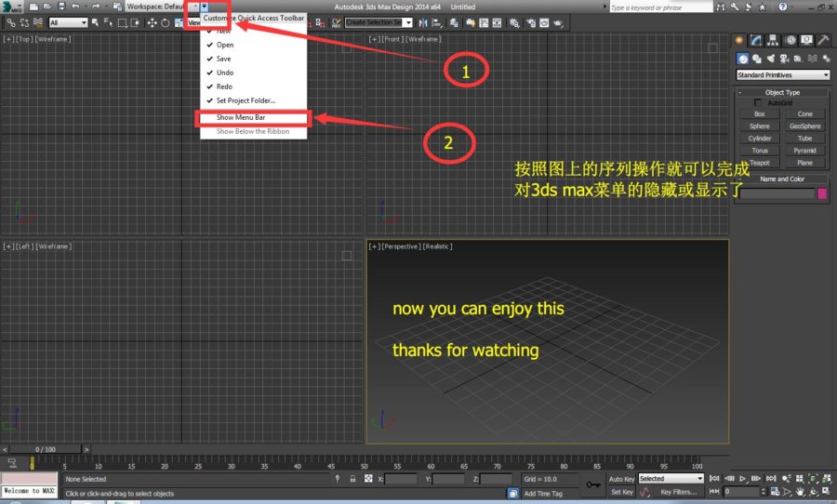
Task: Select the Shapes category icon
Action: point(756,59)
